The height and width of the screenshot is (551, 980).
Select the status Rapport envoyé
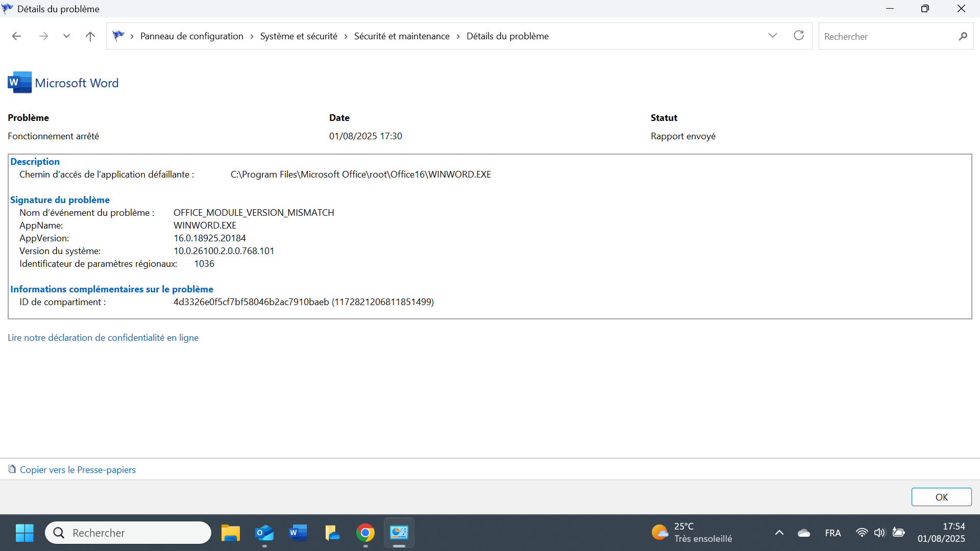(x=683, y=136)
